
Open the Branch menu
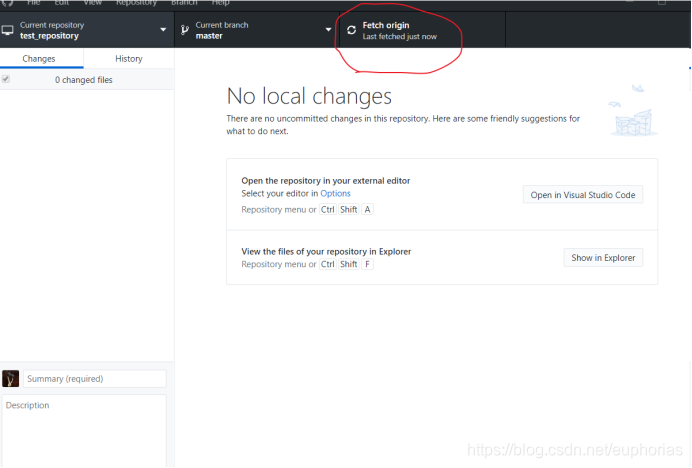click(184, 3)
